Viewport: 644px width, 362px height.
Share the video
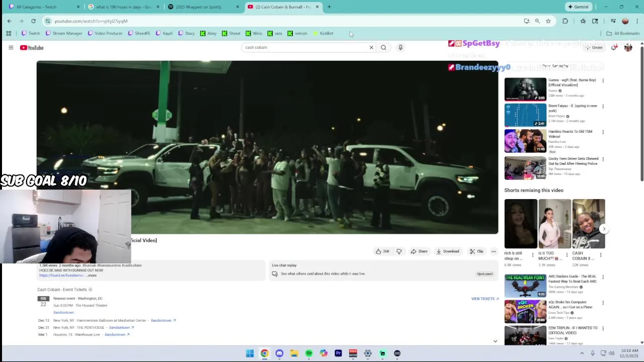(x=419, y=251)
